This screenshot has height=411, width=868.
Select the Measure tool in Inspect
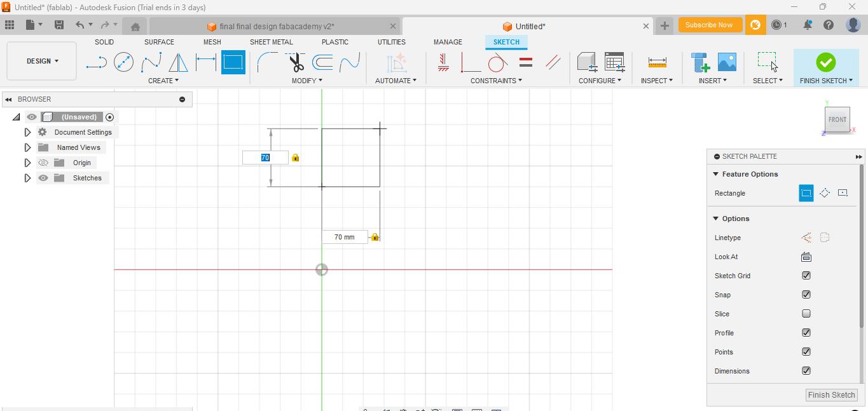[657, 62]
